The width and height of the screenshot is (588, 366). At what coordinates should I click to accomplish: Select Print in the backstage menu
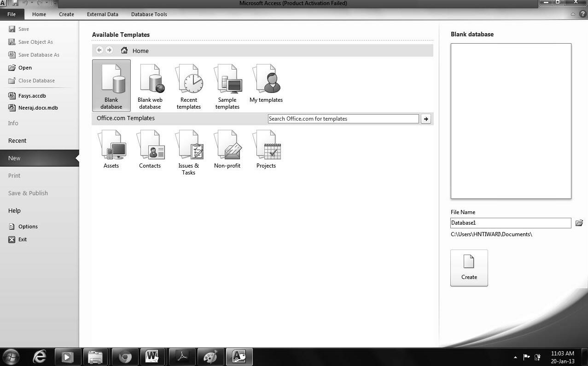pos(14,175)
